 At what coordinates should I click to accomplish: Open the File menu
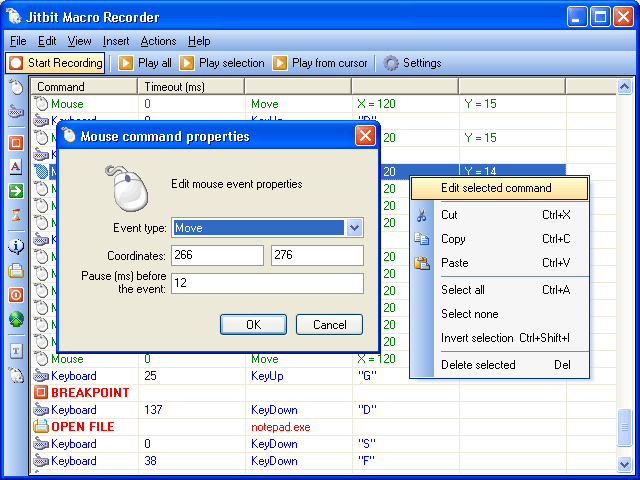18,41
